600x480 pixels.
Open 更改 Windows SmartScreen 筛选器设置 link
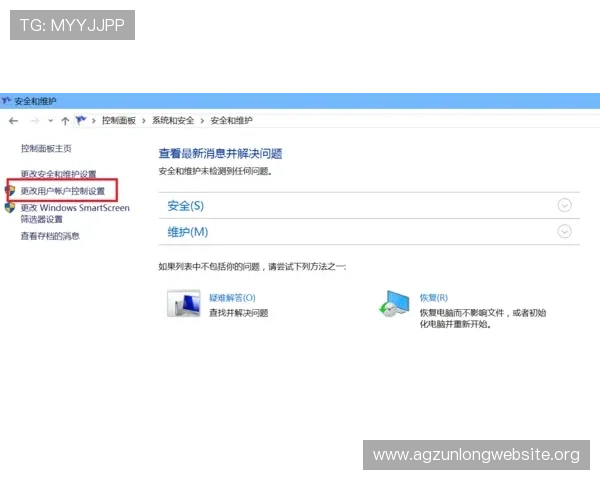tap(75, 213)
